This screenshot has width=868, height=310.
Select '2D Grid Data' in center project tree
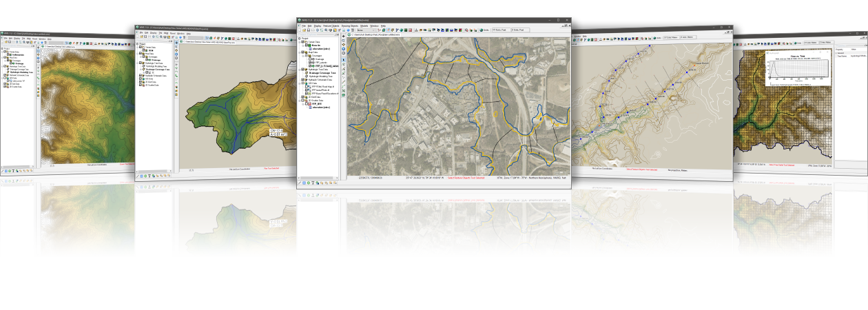click(316, 96)
